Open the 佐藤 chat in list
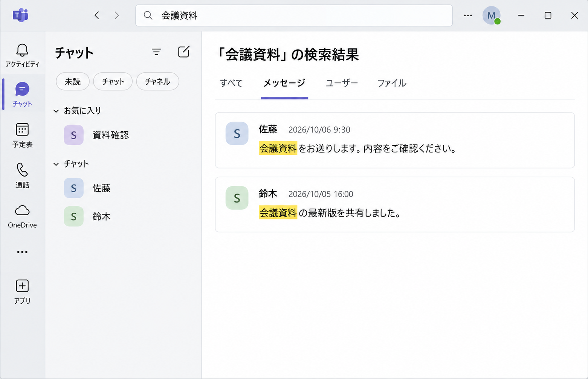Image resolution: width=588 pixels, height=379 pixels. (124, 188)
